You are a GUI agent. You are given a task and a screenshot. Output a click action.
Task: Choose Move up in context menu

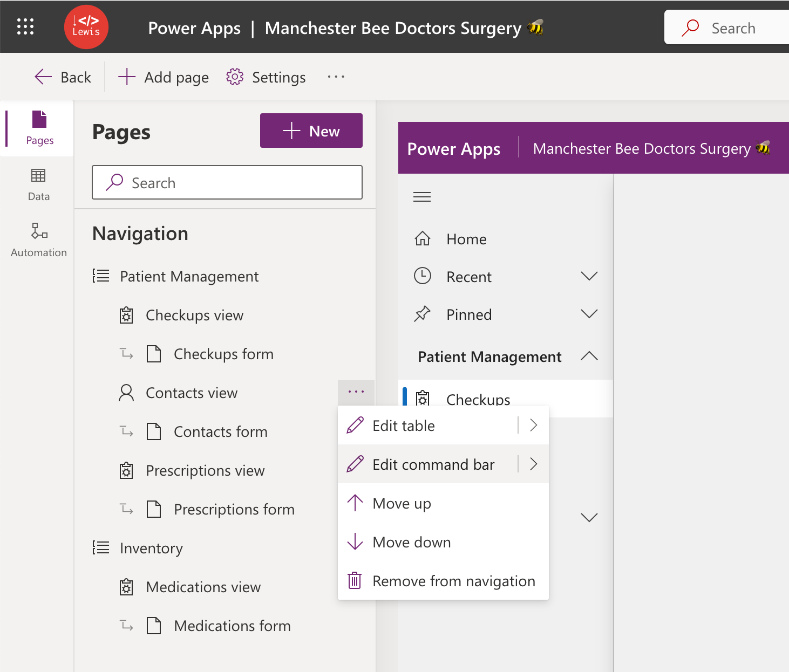[x=443, y=503]
